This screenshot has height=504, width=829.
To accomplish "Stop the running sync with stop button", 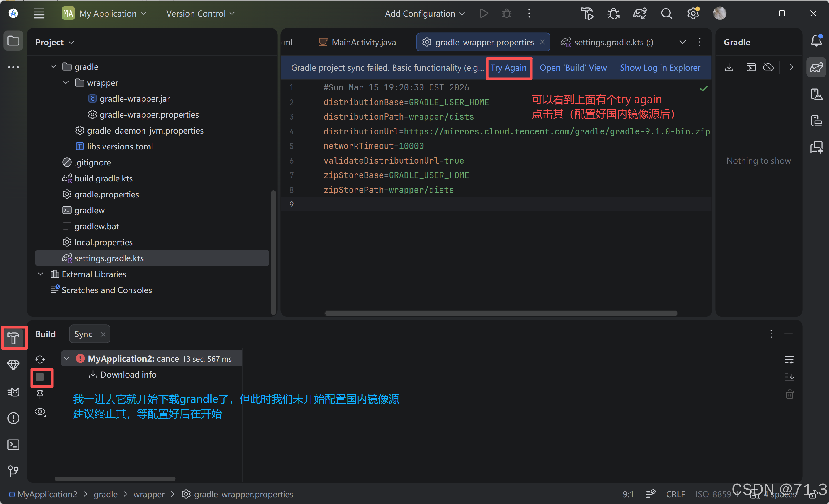I will 40,377.
